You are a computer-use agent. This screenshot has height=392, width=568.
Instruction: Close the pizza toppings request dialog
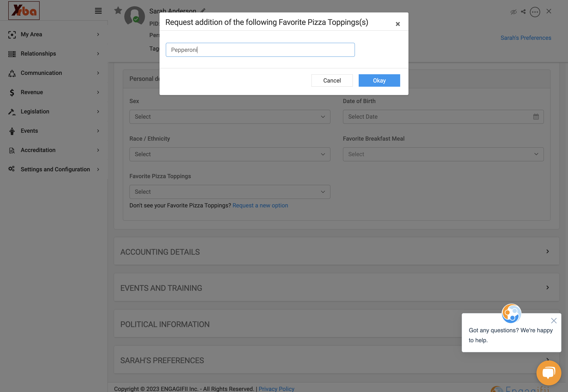click(x=398, y=24)
